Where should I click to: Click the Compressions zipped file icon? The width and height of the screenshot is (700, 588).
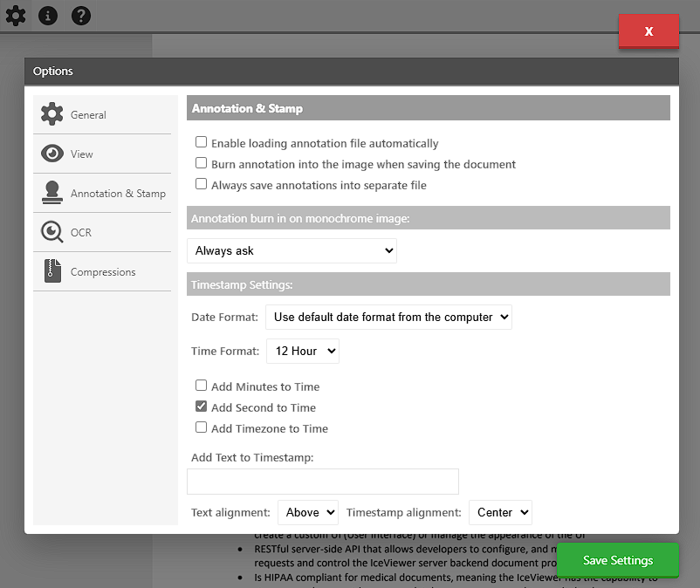point(52,271)
